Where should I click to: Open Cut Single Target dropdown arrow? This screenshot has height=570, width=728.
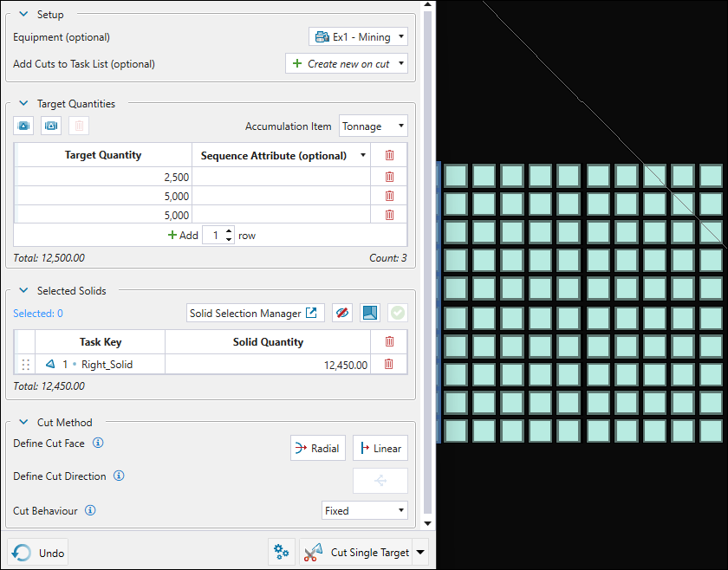(x=421, y=553)
